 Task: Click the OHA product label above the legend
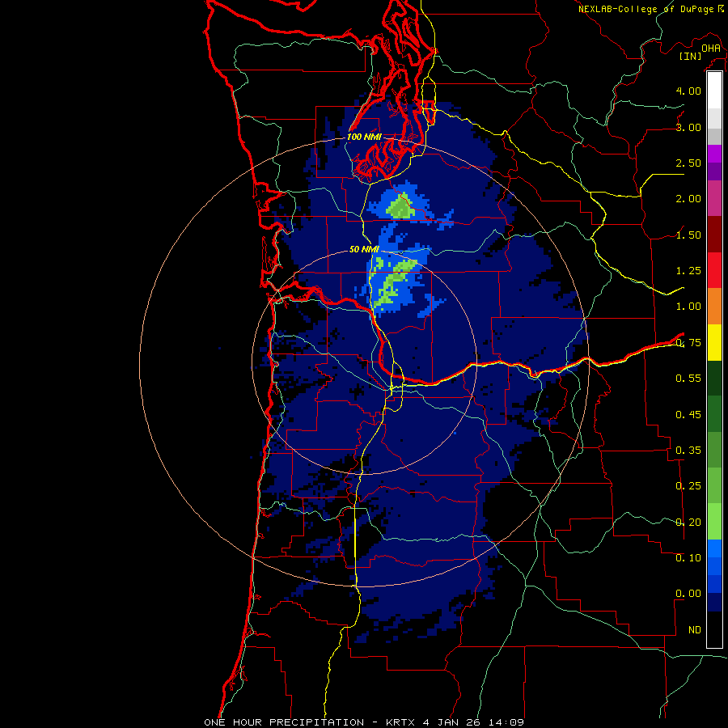(711, 49)
